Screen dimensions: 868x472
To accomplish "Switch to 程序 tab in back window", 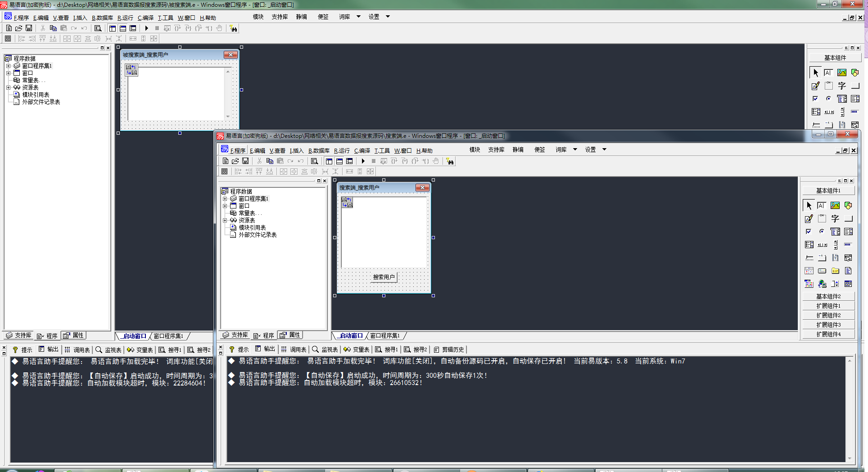I will tap(47, 336).
